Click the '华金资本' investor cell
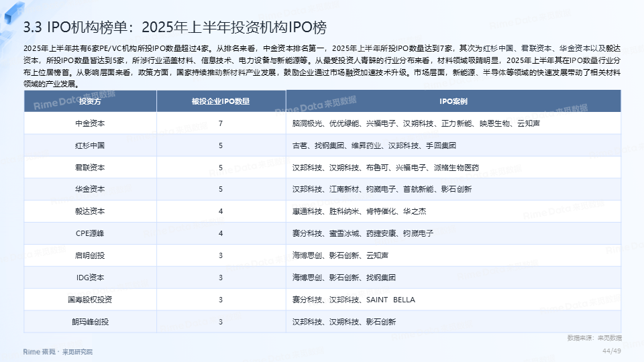This screenshot has height=362, width=644. [x=90, y=189]
